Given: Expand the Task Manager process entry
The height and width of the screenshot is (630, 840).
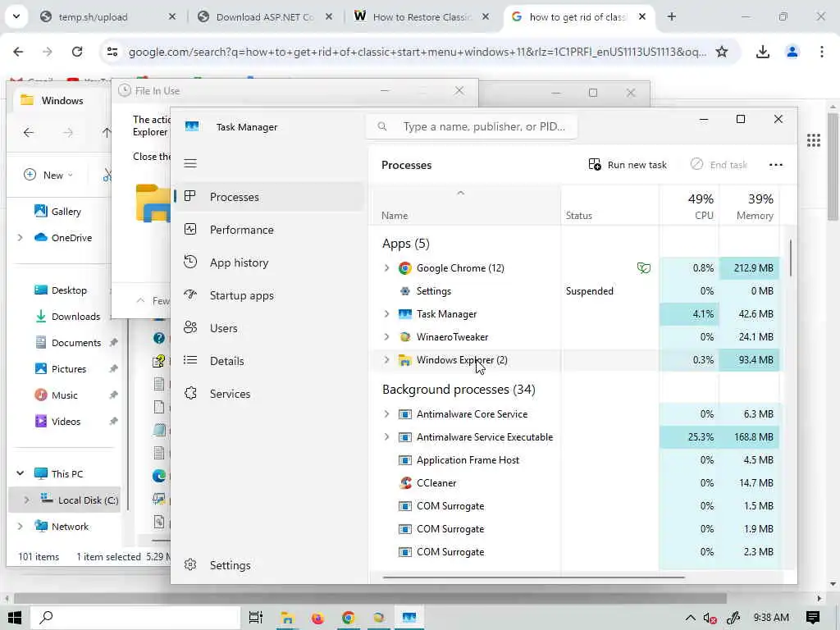Looking at the screenshot, I should 386,314.
